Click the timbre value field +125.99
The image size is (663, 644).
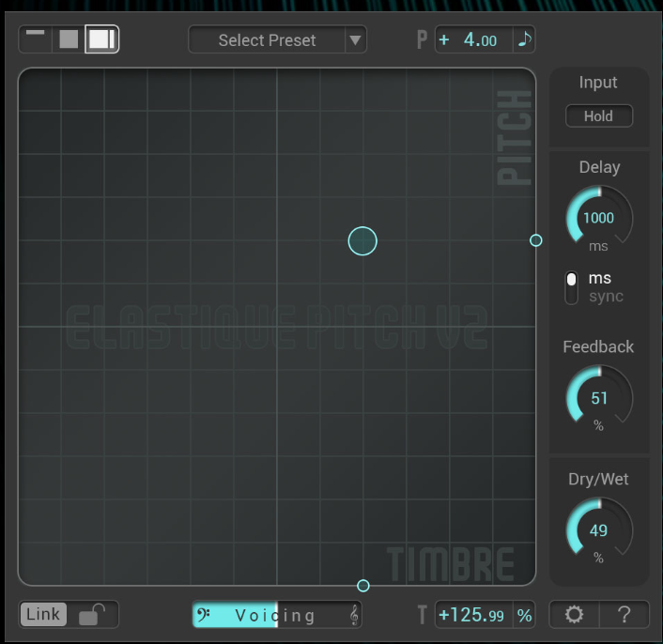473,615
